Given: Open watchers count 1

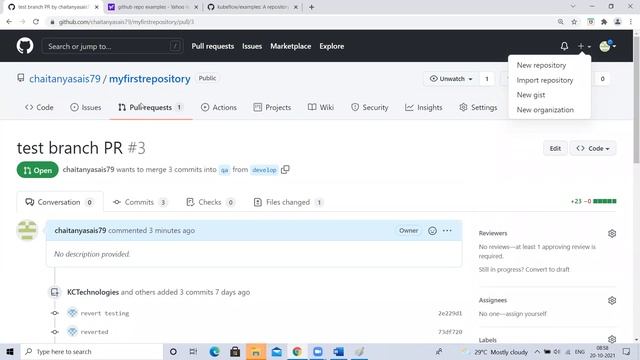Looking at the screenshot, I should pyautogui.click(x=487, y=79).
